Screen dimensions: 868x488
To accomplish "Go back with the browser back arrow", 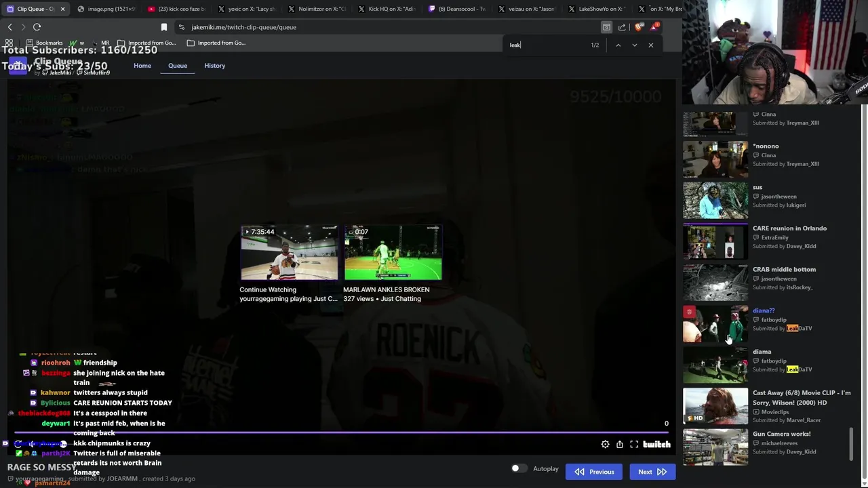I will [x=9, y=27].
